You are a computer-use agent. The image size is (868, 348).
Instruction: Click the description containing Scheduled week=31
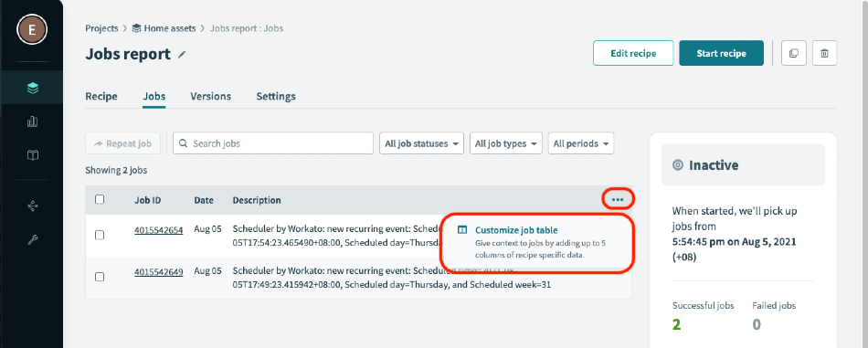tap(392, 279)
